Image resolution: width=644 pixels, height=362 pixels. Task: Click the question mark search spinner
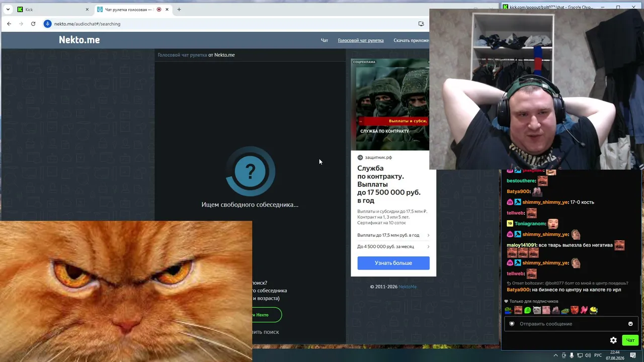(250, 171)
